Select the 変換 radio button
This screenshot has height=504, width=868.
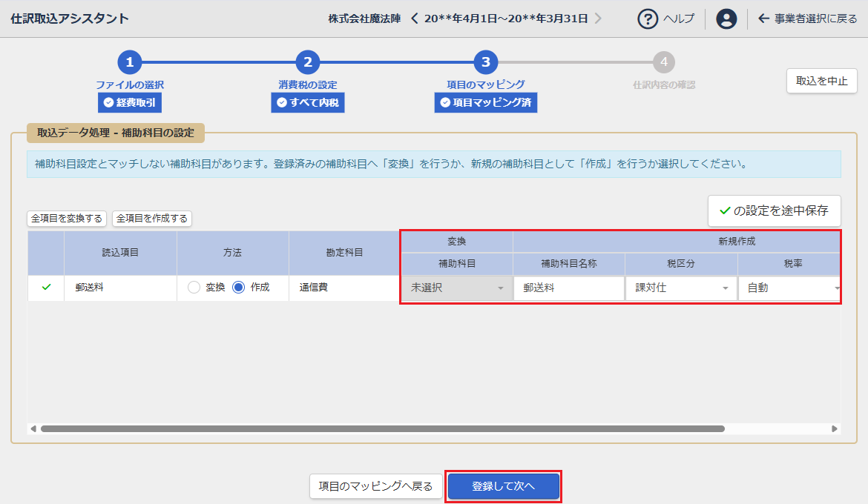194,288
